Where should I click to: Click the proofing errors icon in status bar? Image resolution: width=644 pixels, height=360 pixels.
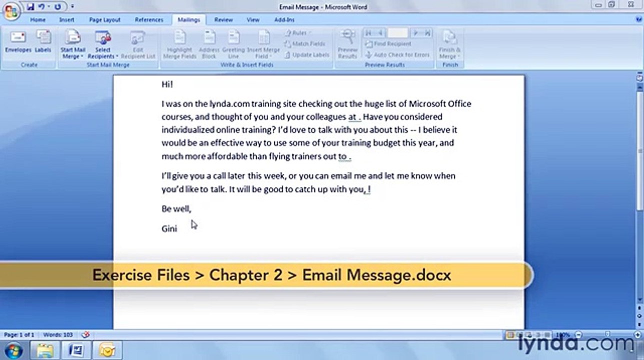86,335
